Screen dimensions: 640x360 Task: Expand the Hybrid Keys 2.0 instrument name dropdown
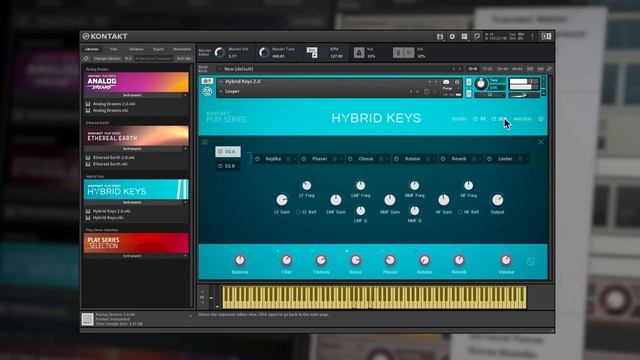pyautogui.click(x=221, y=82)
